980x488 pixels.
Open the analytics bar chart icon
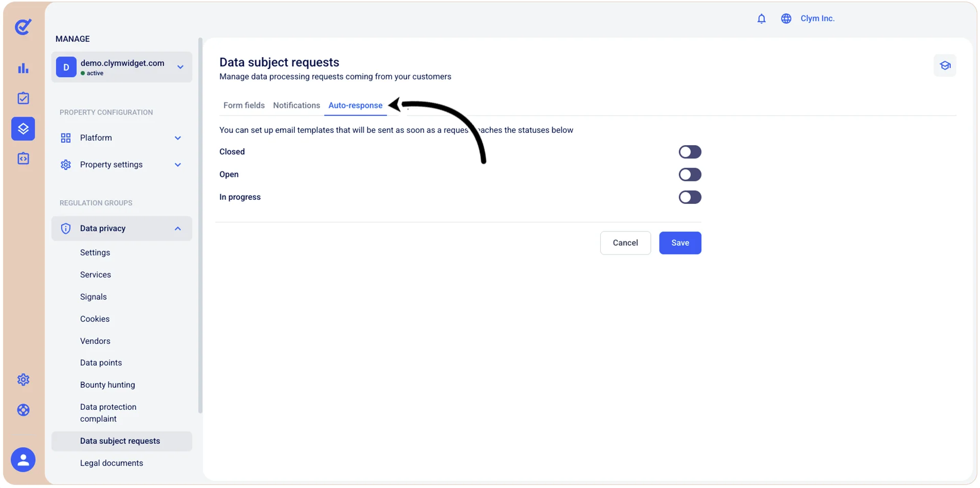click(23, 68)
